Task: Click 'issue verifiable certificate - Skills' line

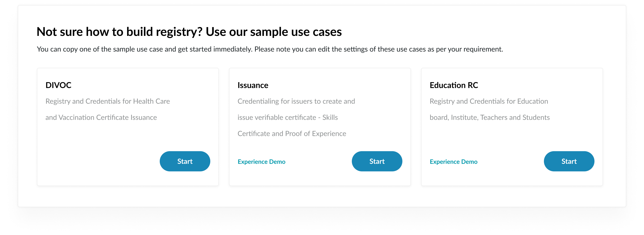Action: 288,117
